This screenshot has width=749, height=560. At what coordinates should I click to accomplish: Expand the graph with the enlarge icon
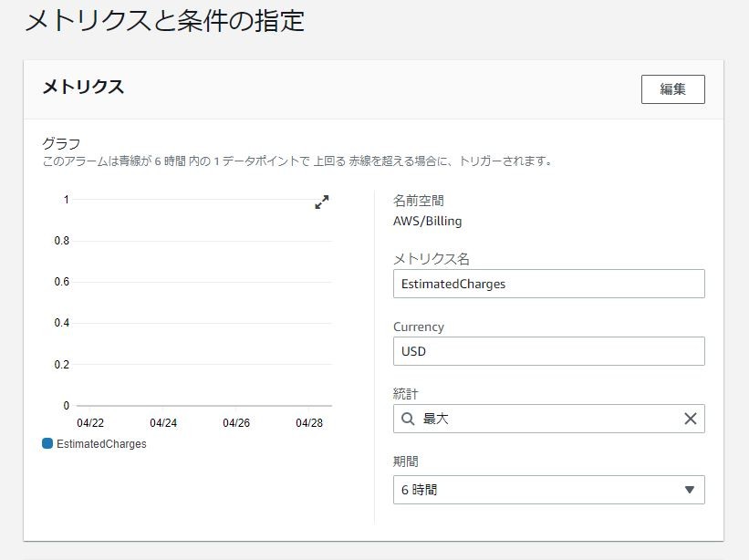[322, 202]
